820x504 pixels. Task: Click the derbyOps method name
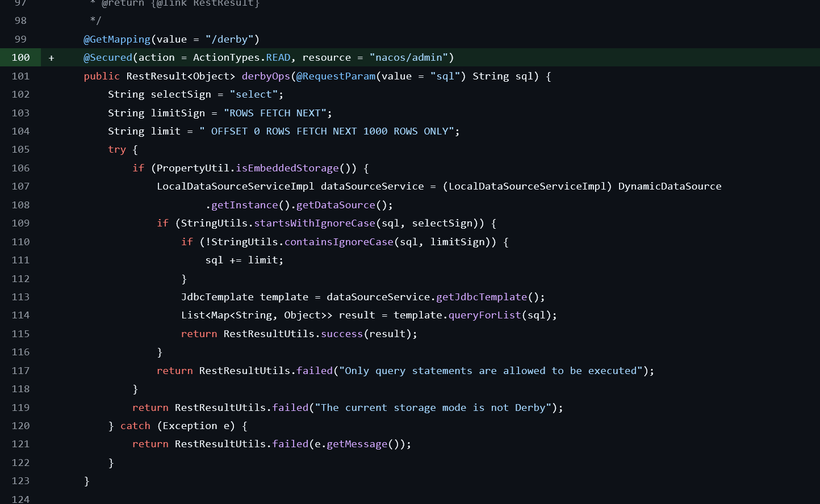266,76
